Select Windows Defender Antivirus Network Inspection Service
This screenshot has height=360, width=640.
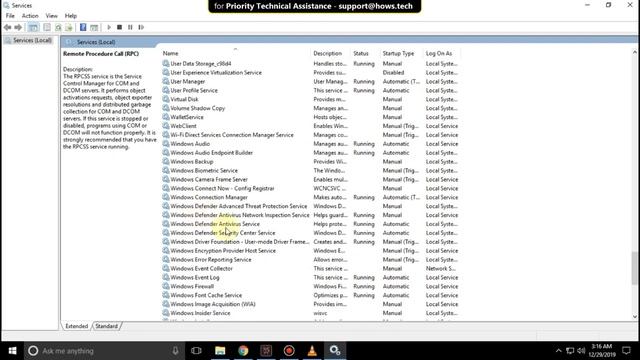(310, 215)
